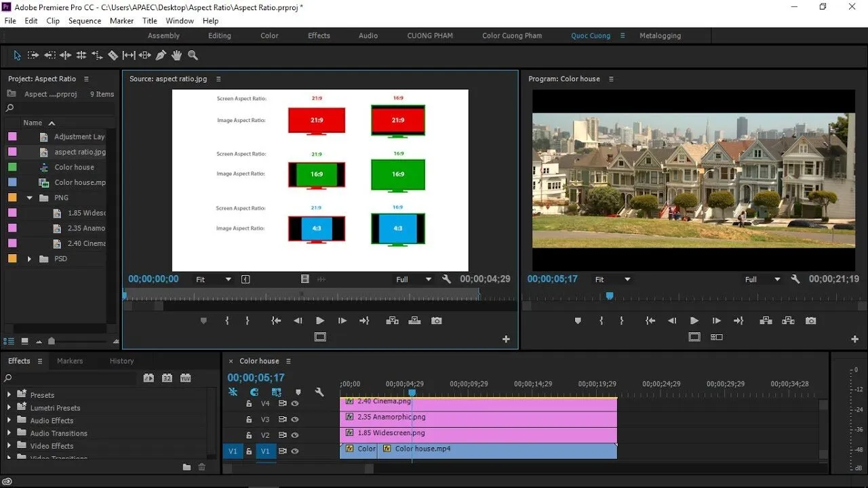
Task: Open Source monitor Fit zoom dropdown
Action: 214,279
